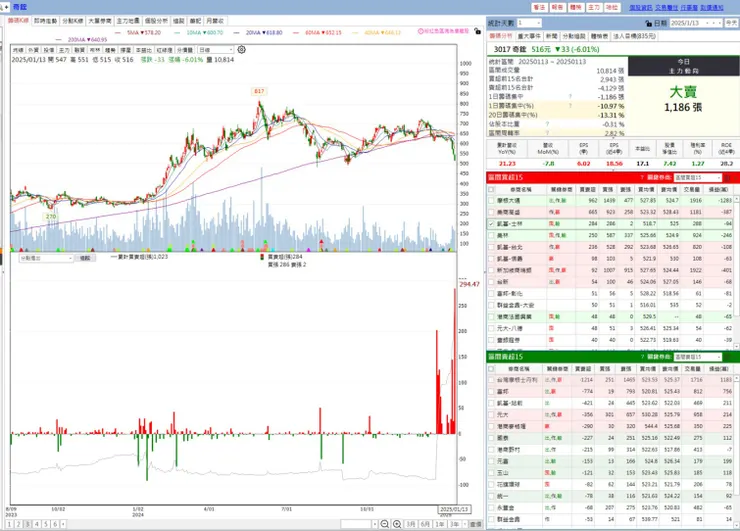Click the question mark beside 佔股本比重

click(547, 124)
